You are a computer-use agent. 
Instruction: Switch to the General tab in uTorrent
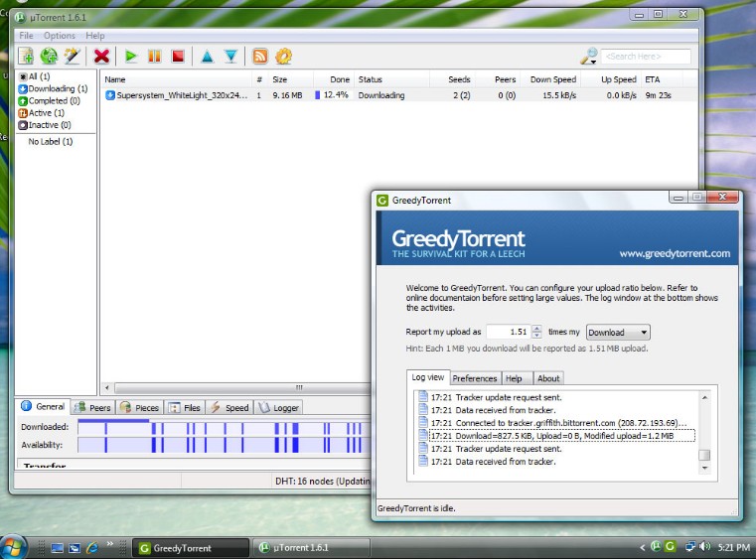[x=44, y=406]
